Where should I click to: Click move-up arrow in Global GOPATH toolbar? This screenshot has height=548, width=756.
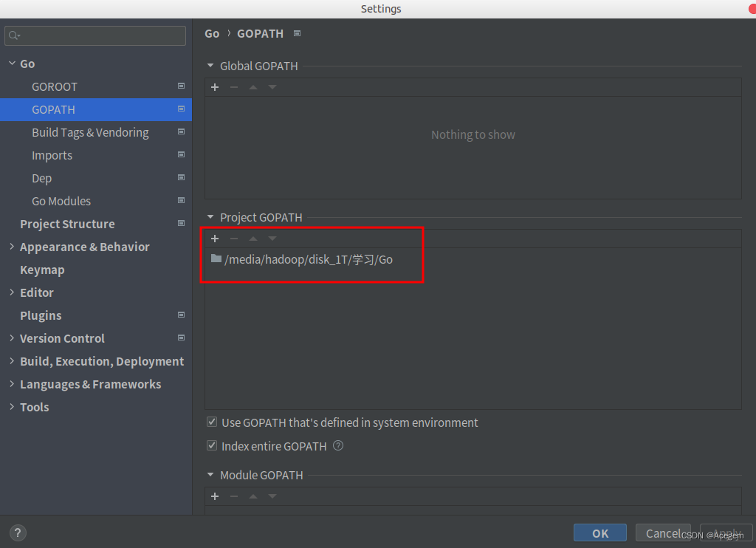253,87
